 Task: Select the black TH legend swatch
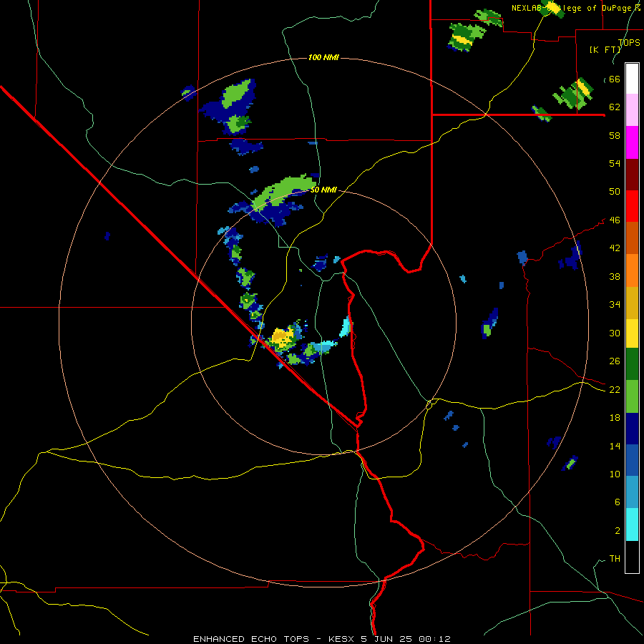pyautogui.click(x=632, y=557)
